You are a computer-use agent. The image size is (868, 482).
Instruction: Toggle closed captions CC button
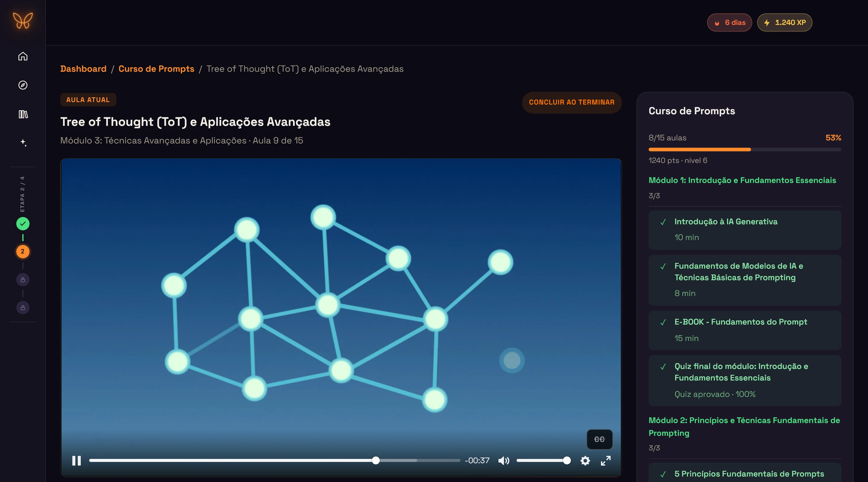coord(599,439)
